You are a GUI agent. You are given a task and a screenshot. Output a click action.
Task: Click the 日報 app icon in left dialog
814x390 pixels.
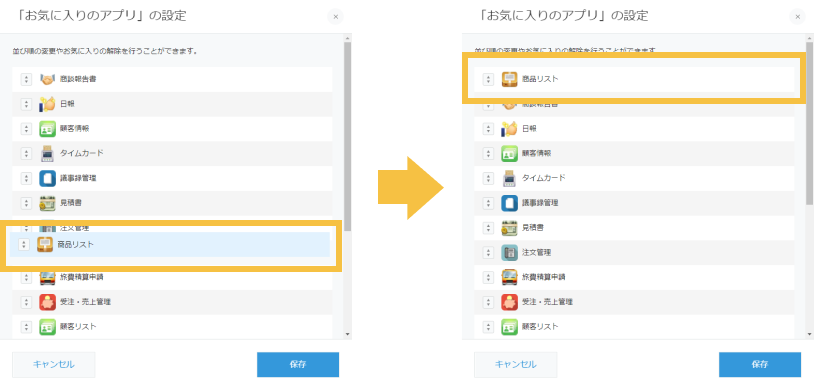coord(47,104)
